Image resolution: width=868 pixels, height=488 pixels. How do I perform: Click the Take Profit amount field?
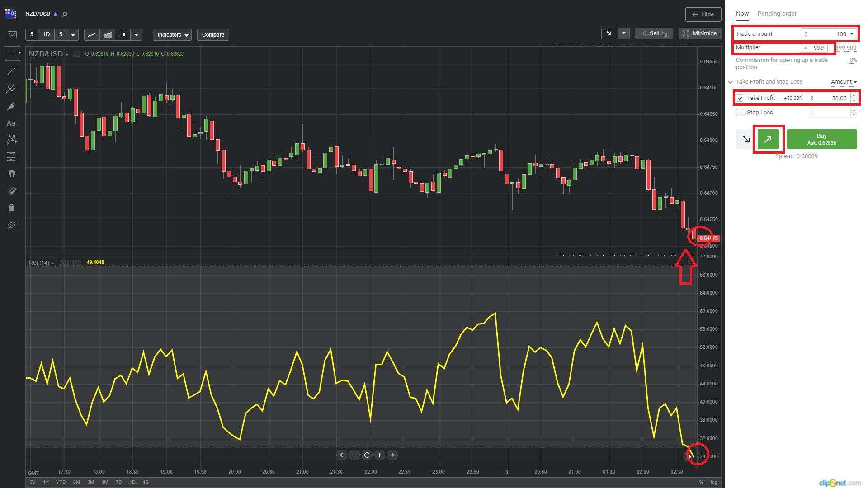(831, 98)
